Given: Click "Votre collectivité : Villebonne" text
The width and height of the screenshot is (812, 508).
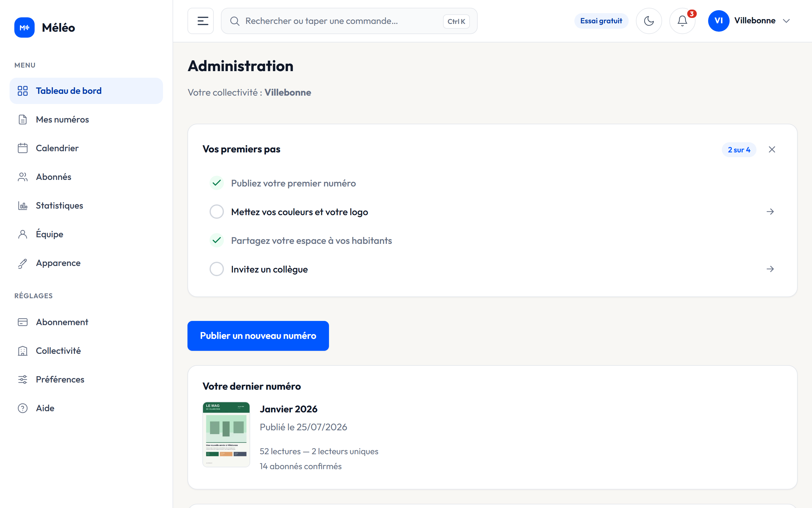Looking at the screenshot, I should tap(249, 92).
